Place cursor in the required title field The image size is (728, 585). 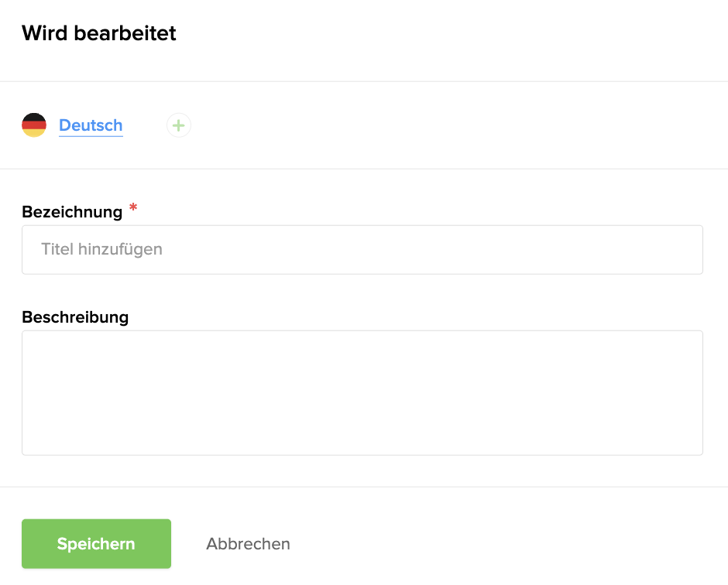click(x=362, y=250)
